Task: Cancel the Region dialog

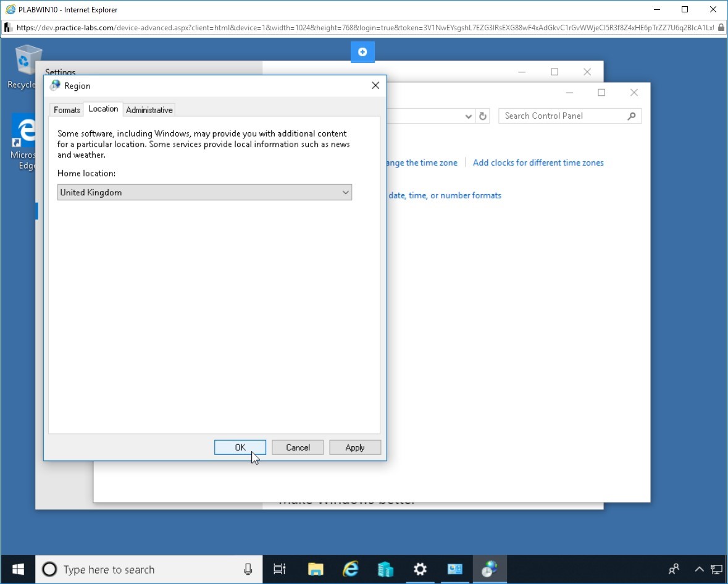Action: click(x=298, y=447)
